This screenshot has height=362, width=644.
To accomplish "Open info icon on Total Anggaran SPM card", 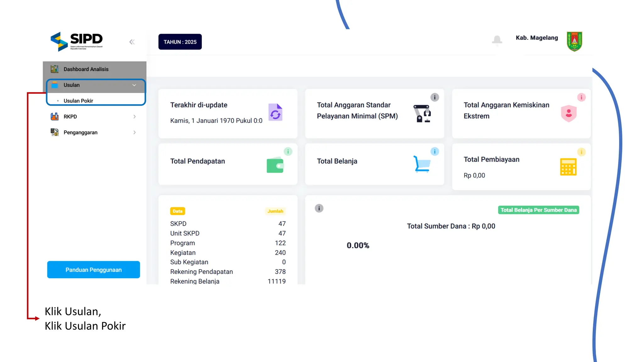I will click(x=435, y=97).
